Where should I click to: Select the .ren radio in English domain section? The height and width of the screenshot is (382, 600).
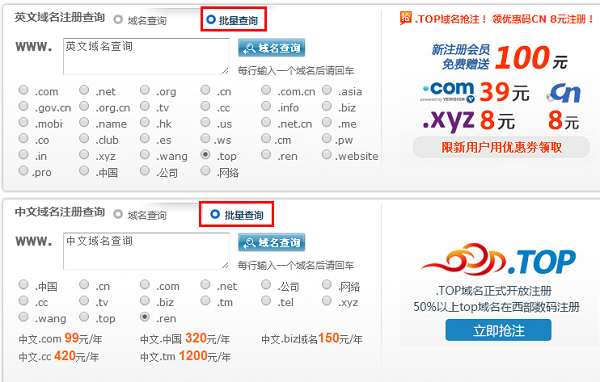266,154
